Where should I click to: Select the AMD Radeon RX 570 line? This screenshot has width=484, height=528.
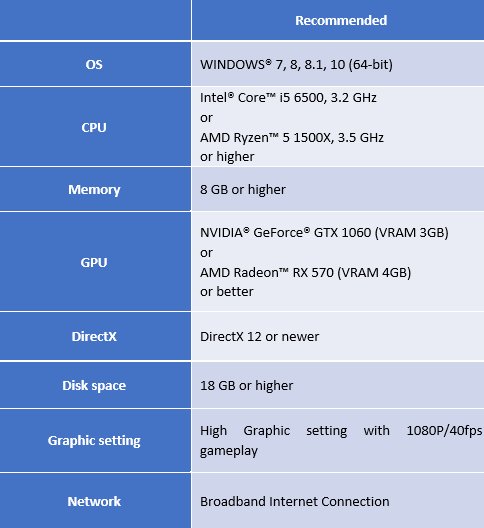tap(305, 272)
